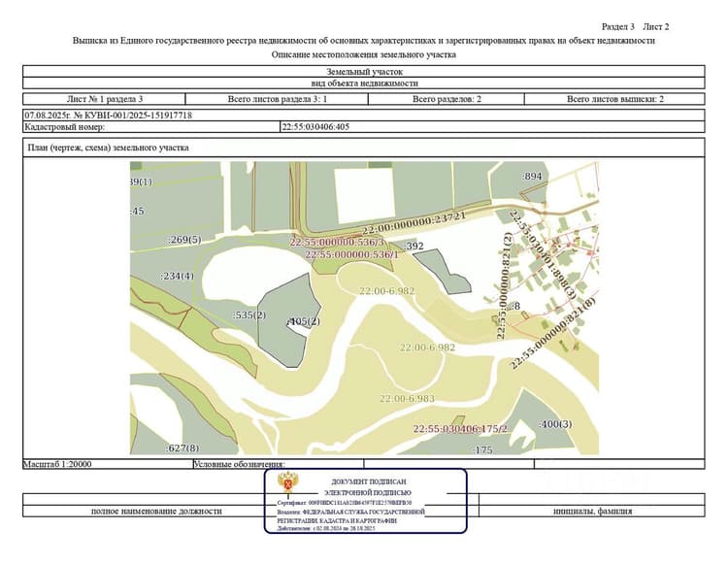Viewport: 728px width, 563px height.
Task: Click the map label 22:55:000000:536/3
Action: 337,243
